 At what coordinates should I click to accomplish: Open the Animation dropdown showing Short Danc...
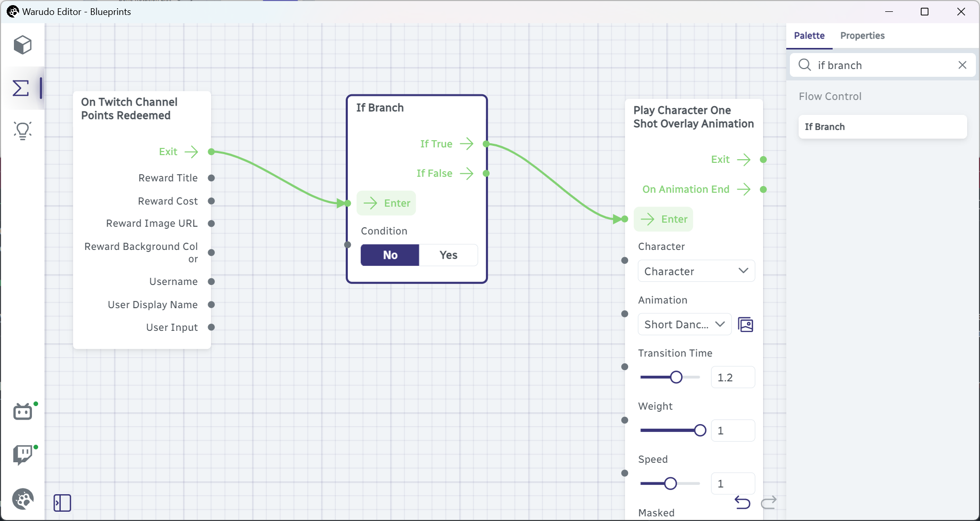(684, 325)
